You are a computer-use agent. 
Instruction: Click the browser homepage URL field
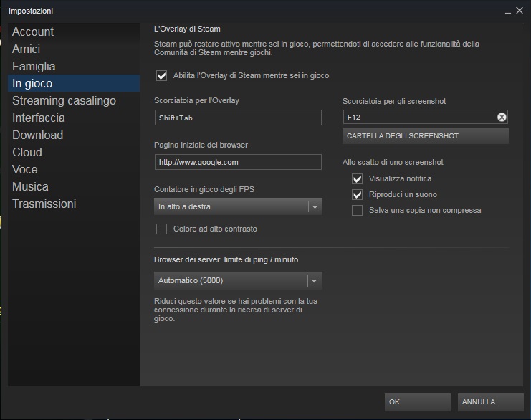pyautogui.click(x=238, y=162)
